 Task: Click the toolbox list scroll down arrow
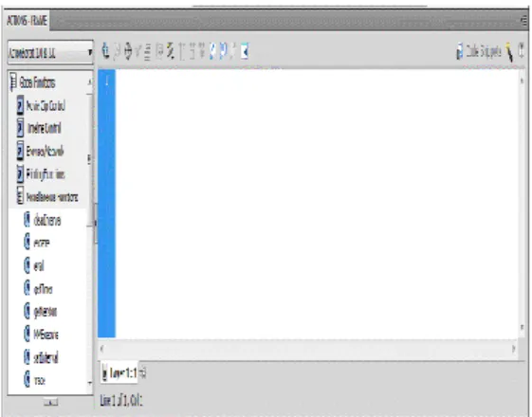[x=89, y=383]
